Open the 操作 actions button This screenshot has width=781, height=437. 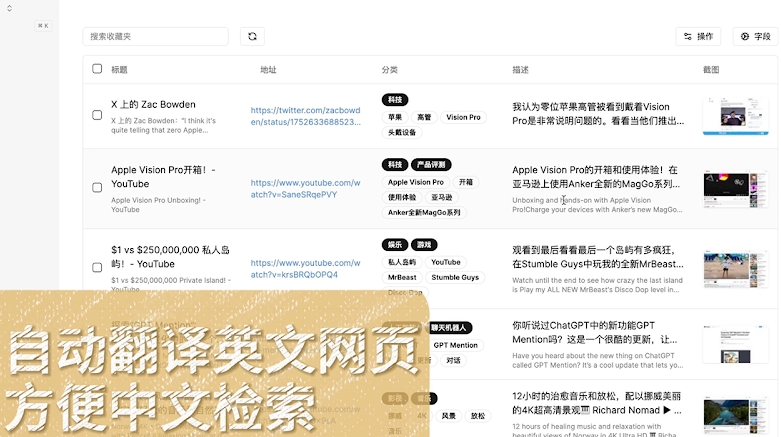pyautogui.click(x=698, y=36)
